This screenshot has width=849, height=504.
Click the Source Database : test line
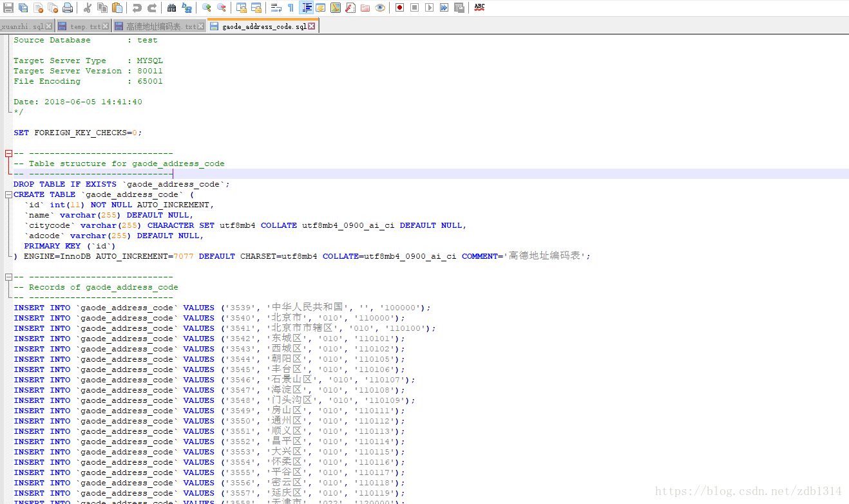(x=86, y=40)
